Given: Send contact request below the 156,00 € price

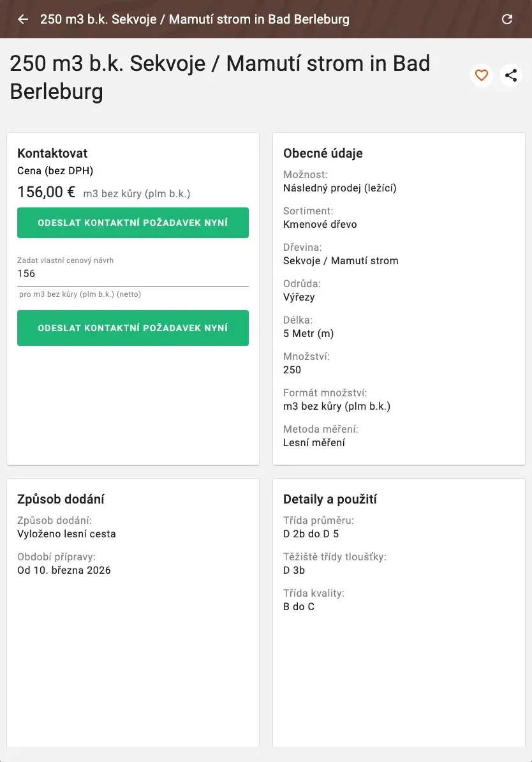Looking at the screenshot, I should [x=133, y=223].
